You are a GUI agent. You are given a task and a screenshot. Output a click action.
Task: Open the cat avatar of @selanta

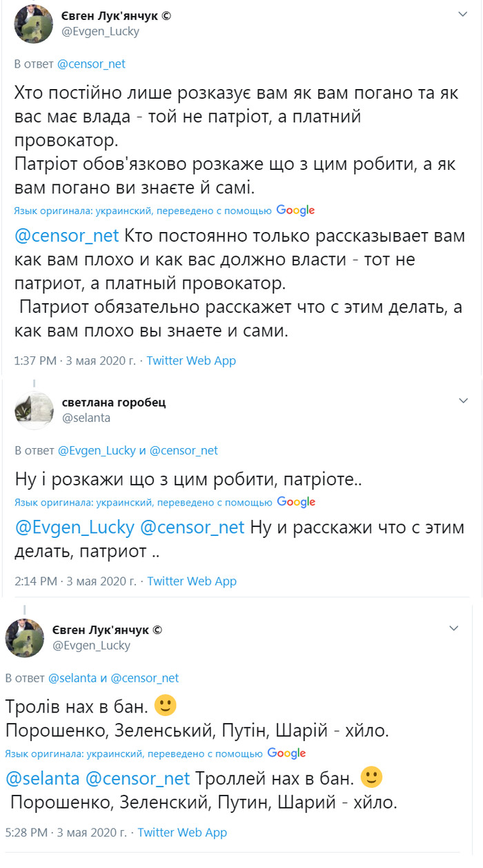pyautogui.click(x=34, y=410)
